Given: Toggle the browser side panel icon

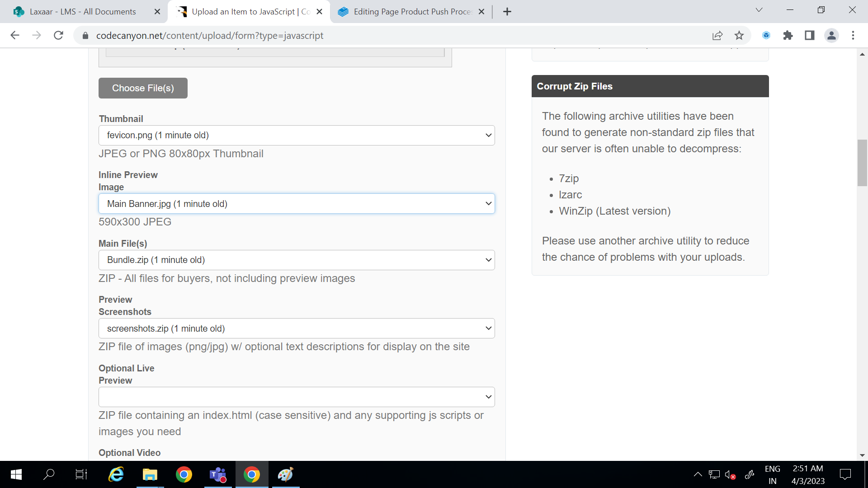Looking at the screenshot, I should [x=810, y=35].
